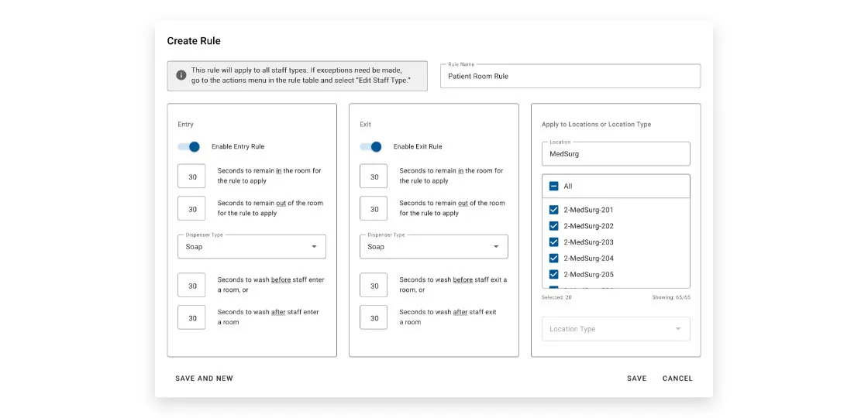Uncheck the 2-MedSurg-203 location checkbox
Screen dimensions: 868x418
click(553, 242)
